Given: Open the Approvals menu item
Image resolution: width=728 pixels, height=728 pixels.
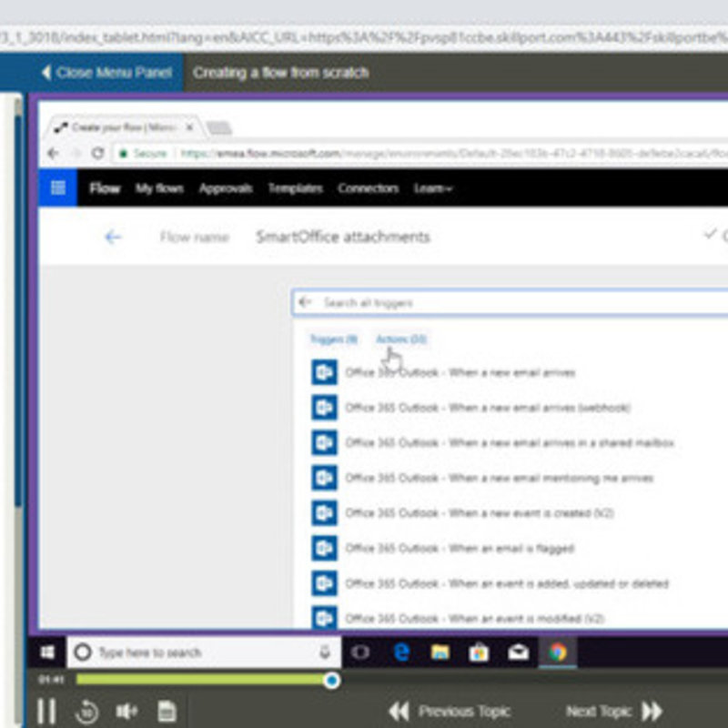Looking at the screenshot, I should click(x=226, y=188).
